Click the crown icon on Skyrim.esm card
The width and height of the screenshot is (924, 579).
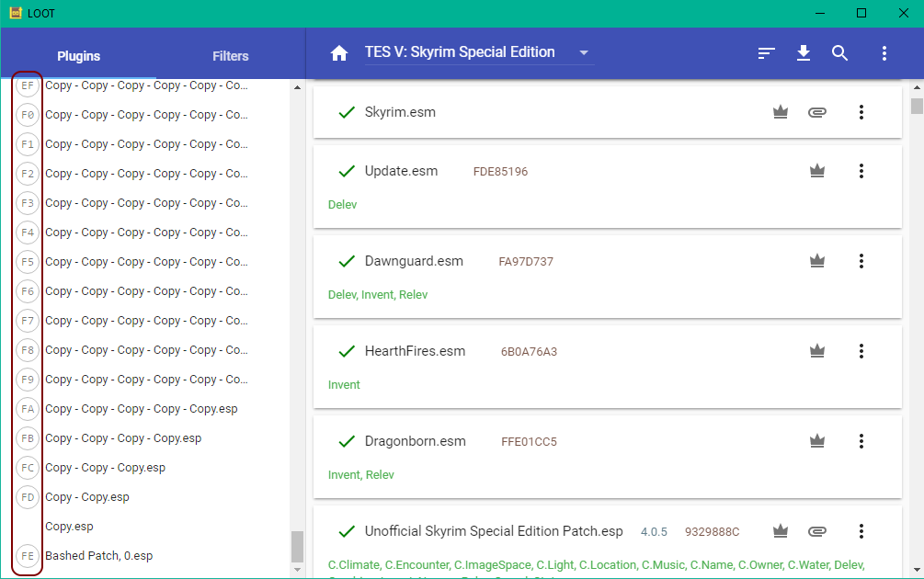coord(781,112)
